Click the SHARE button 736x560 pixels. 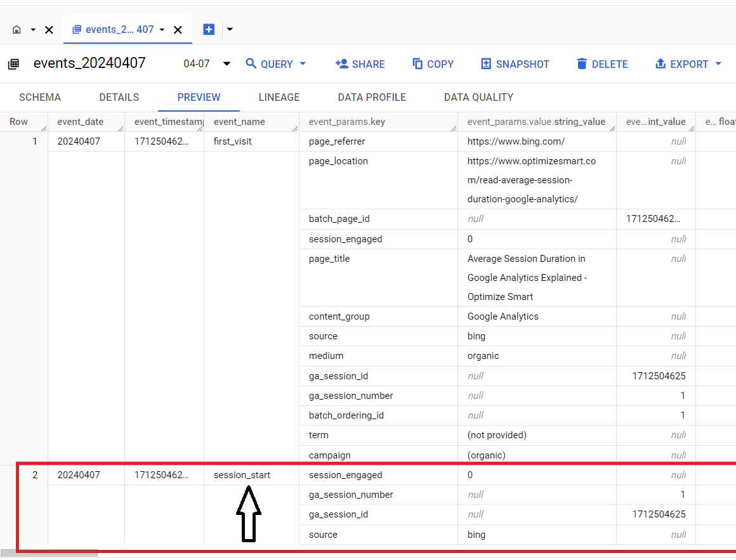click(360, 64)
